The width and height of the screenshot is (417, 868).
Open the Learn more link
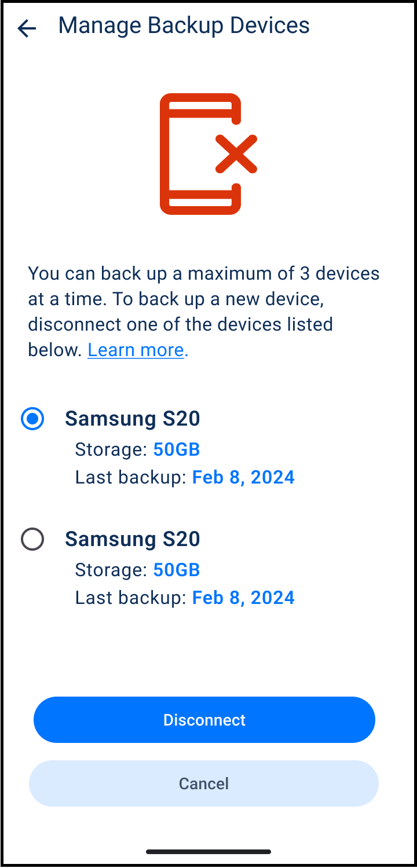pos(136,350)
